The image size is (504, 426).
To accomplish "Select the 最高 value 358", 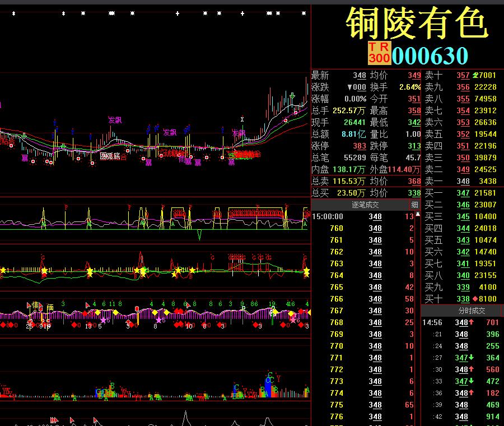I will click(414, 110).
